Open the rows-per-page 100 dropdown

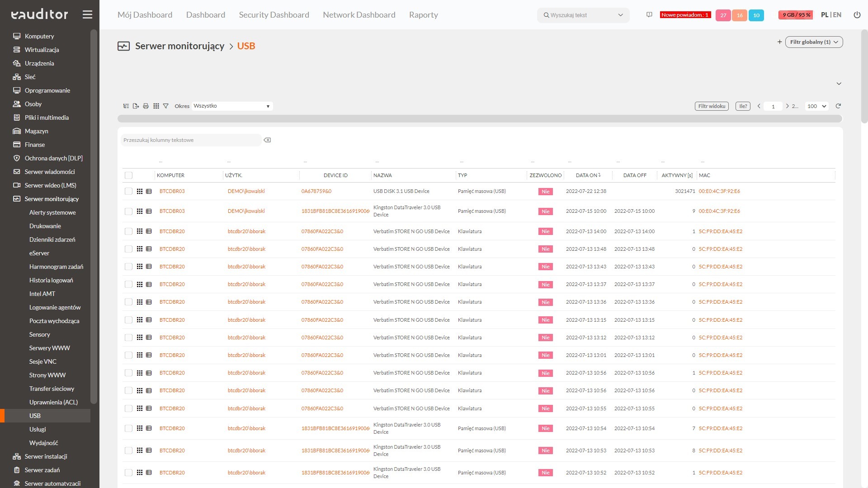click(816, 106)
